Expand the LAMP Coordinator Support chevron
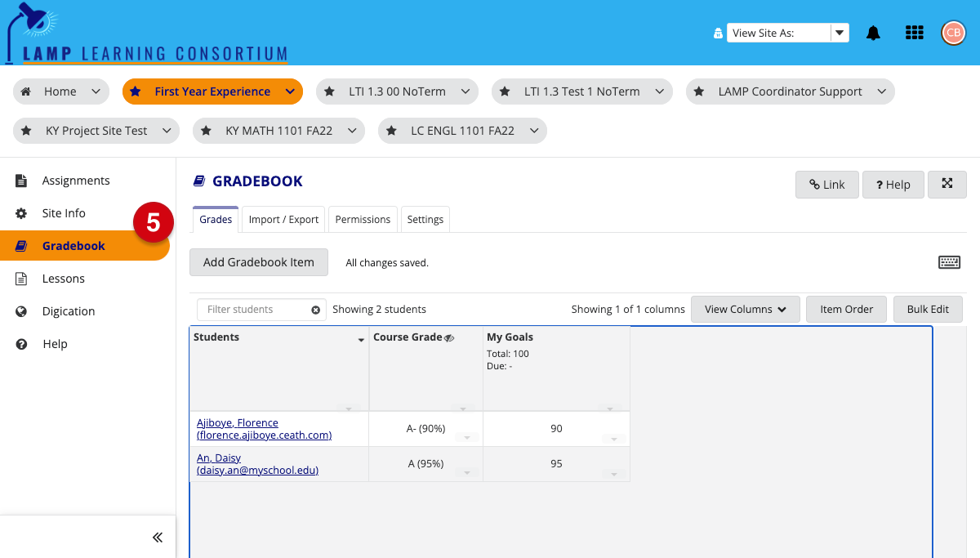The height and width of the screenshot is (558, 980). click(881, 92)
